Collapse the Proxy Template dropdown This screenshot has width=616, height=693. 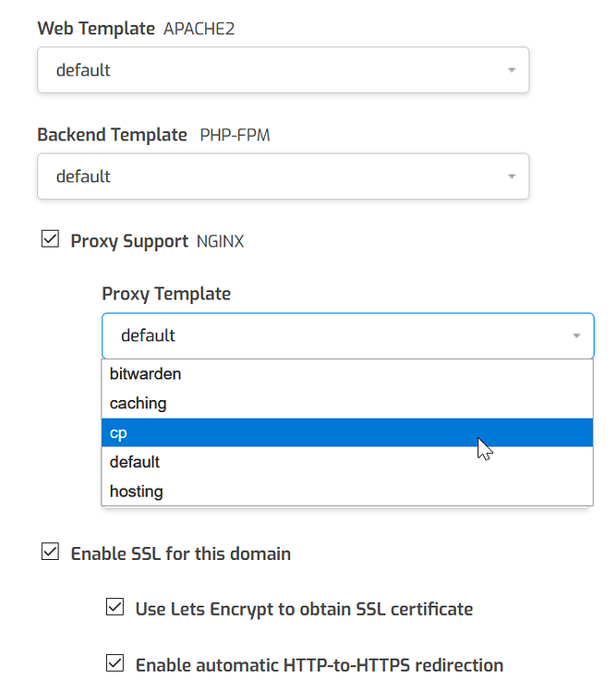coord(348,335)
